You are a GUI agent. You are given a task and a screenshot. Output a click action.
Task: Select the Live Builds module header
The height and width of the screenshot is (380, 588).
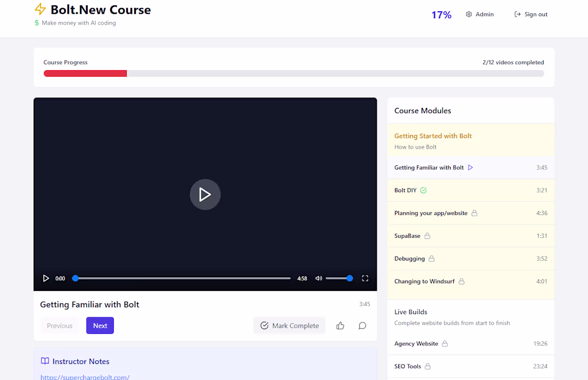(411, 311)
